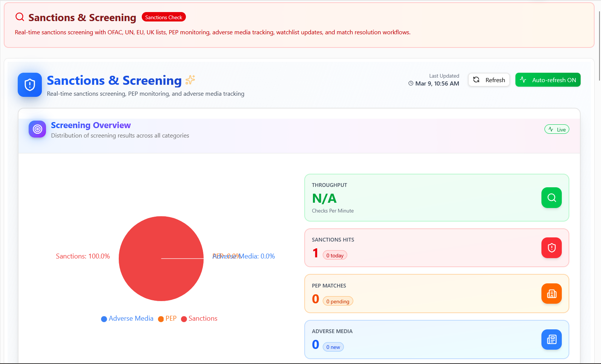The width and height of the screenshot is (601, 364).
Task: Click the blue shield logo icon
Action: click(x=30, y=85)
